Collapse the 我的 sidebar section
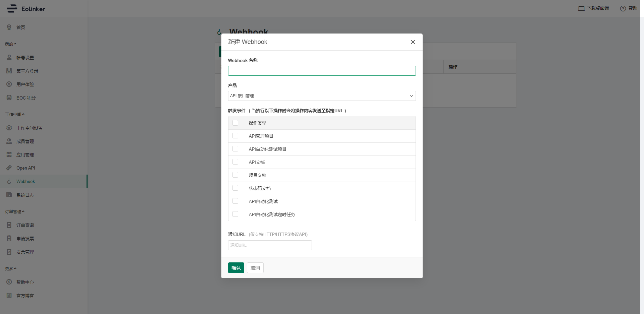The width and height of the screenshot is (644, 314). click(10, 44)
